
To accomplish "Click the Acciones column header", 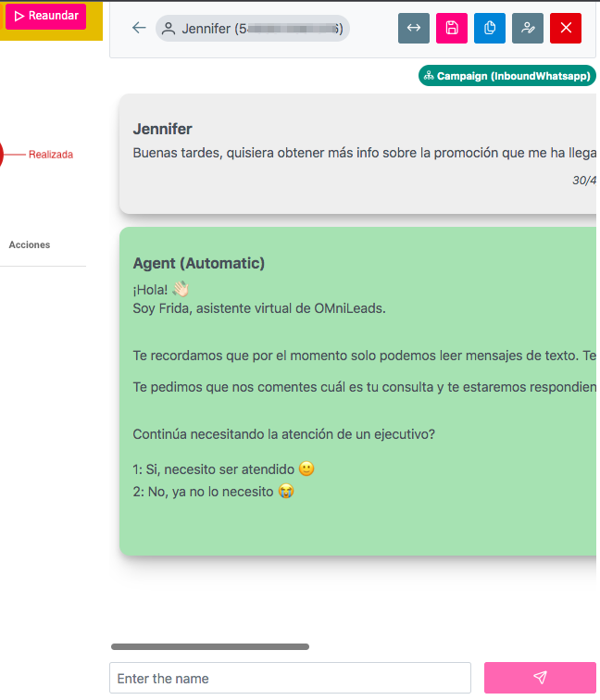I will [x=30, y=244].
